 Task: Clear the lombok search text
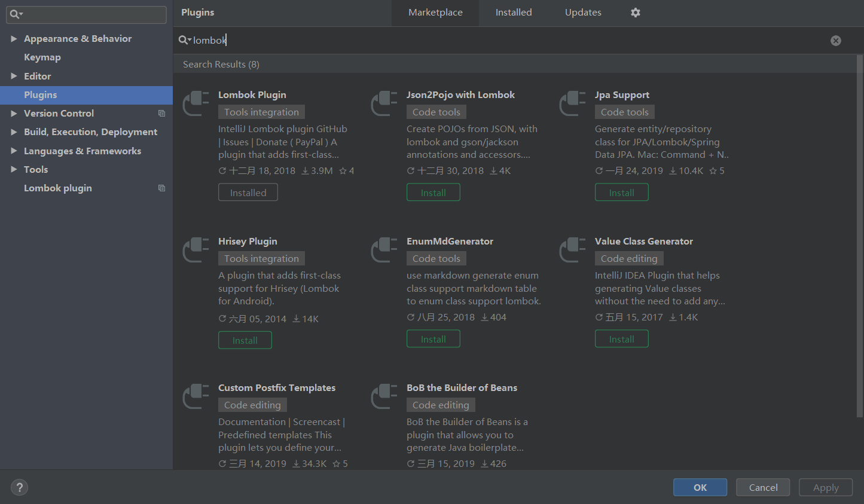836,41
